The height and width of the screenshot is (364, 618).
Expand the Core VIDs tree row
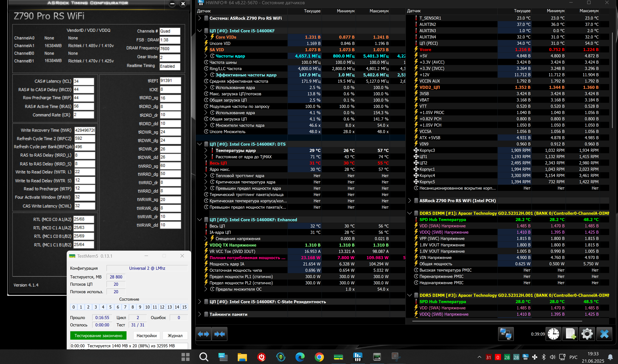coord(206,37)
